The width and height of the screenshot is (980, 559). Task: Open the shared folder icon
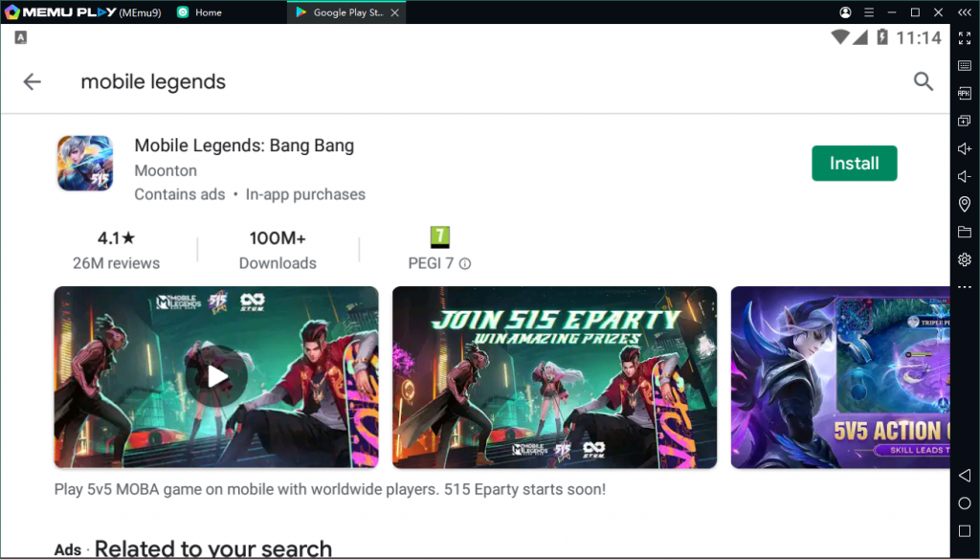point(965,232)
